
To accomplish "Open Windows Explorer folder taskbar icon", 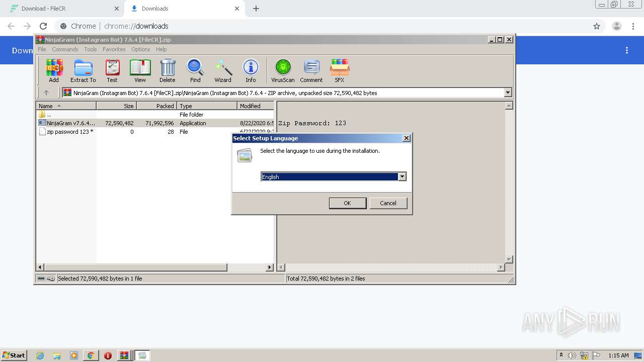I will tap(57, 355).
